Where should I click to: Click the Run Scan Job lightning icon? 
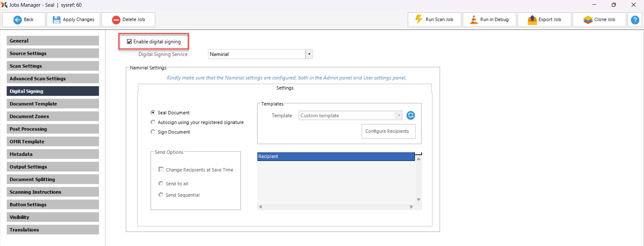coord(418,19)
